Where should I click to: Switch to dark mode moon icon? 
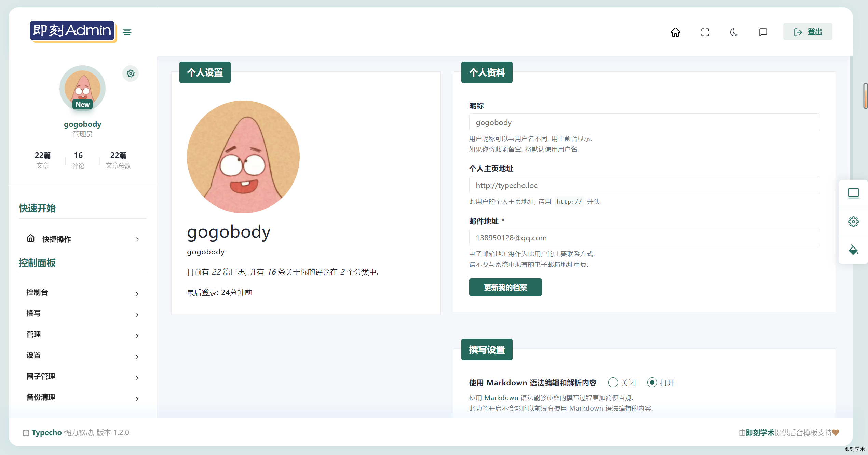pyautogui.click(x=734, y=32)
